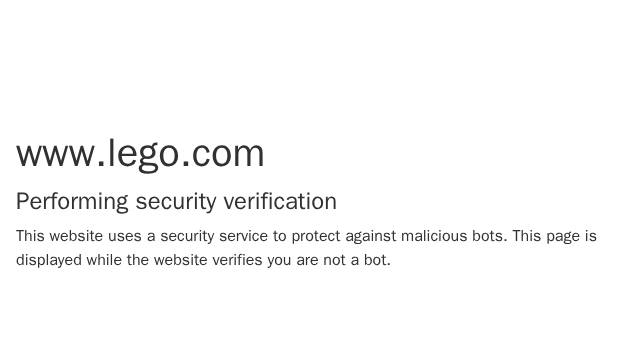Image resolution: width=640 pixels, height=360 pixels.
Task: Click the word "while" in paragraph
Action: 104,260
